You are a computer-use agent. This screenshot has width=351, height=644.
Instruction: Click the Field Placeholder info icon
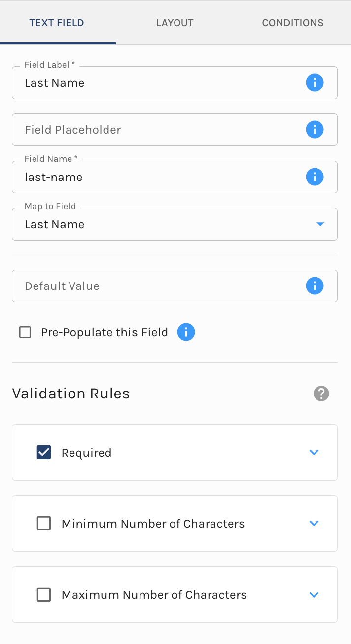pos(315,130)
